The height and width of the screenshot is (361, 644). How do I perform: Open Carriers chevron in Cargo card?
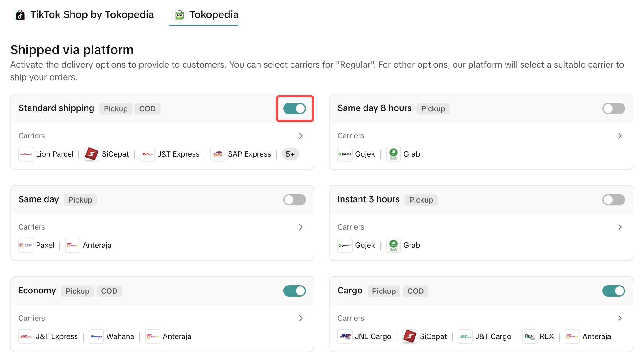(620, 318)
